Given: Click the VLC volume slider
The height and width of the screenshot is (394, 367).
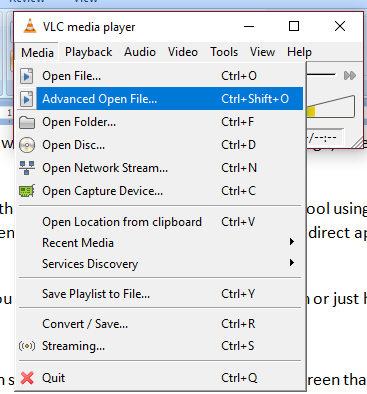Looking at the screenshot, I should click(x=330, y=107).
